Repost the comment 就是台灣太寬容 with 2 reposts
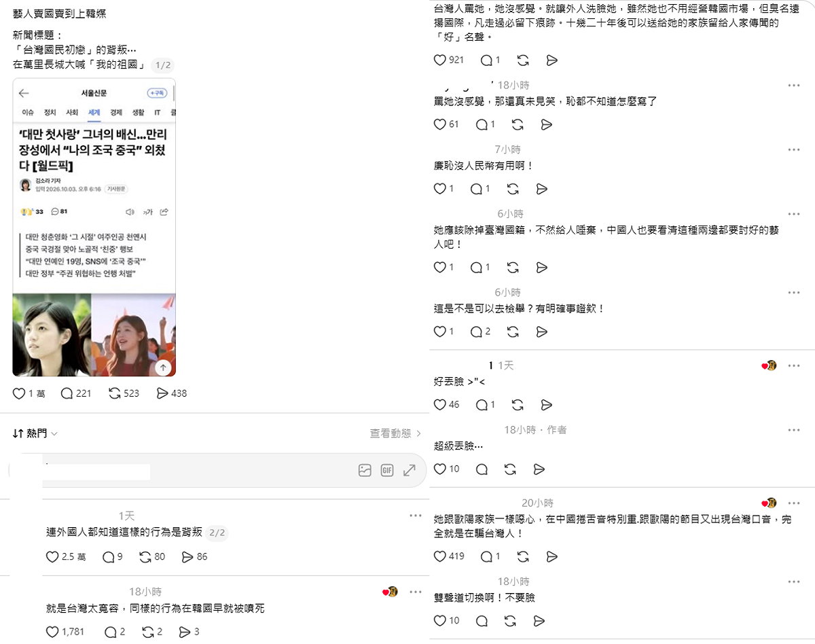815x644 pixels. point(147,632)
